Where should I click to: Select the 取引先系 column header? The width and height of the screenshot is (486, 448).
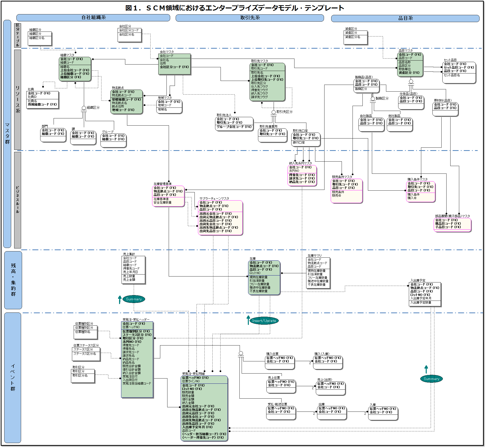pos(250,18)
